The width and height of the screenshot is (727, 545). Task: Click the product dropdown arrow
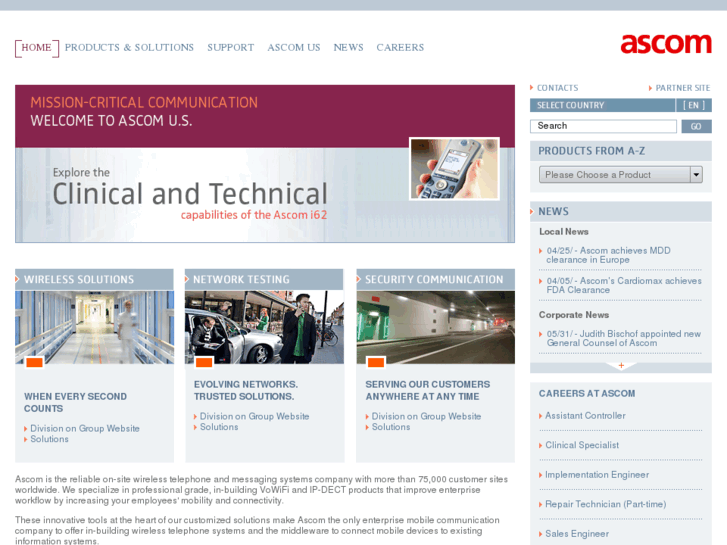pos(696,175)
